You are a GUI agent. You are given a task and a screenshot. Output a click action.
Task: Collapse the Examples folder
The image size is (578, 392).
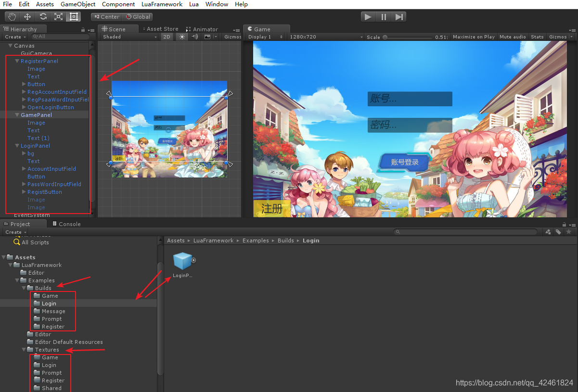[17, 280]
